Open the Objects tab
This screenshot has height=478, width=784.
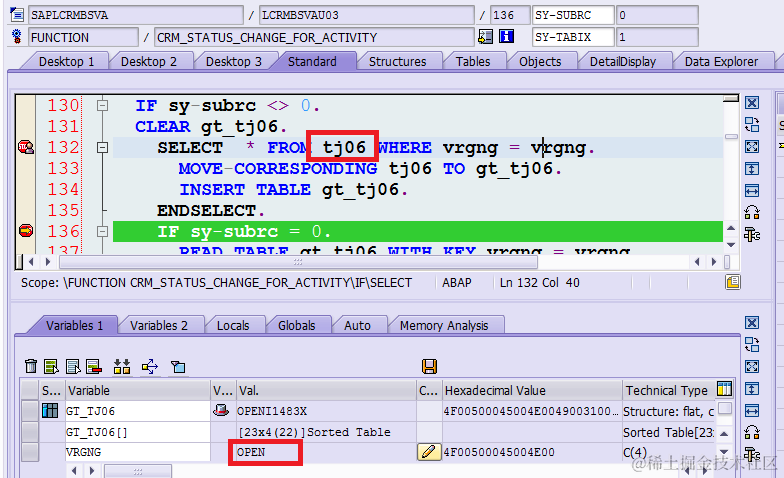[x=540, y=62]
